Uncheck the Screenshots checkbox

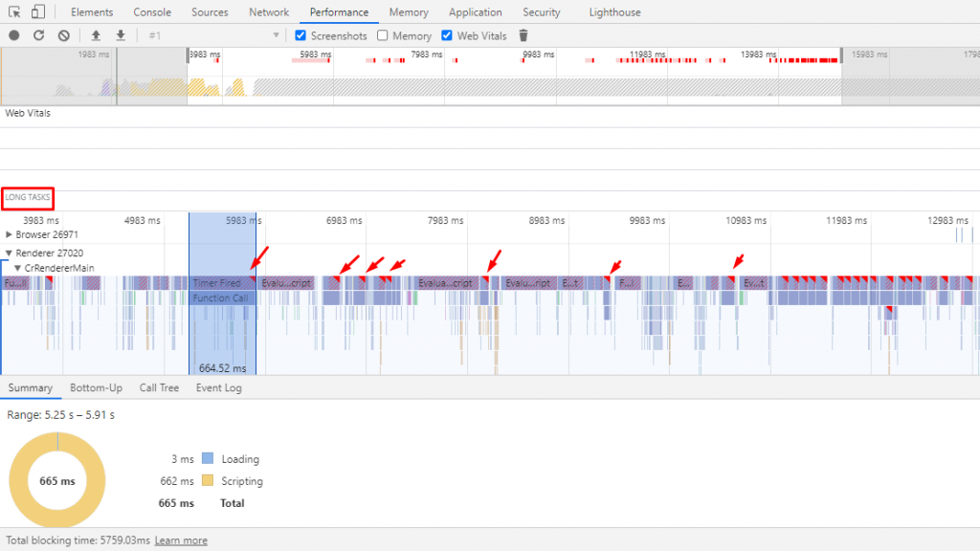[301, 35]
